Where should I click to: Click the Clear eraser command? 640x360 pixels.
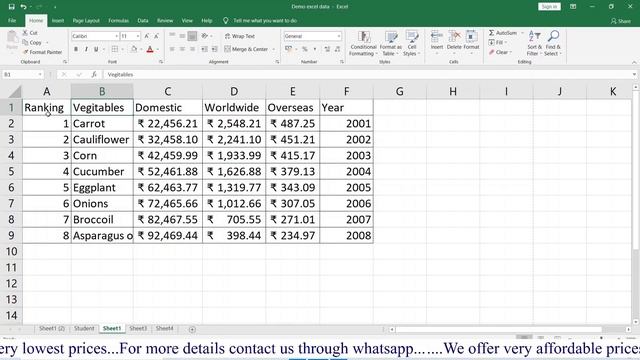[500, 52]
